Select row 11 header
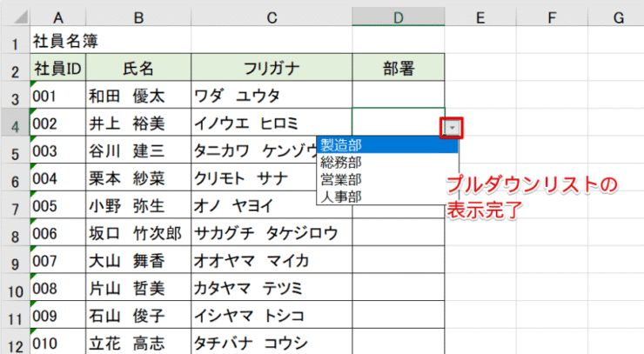644x354 pixels. (x=15, y=315)
